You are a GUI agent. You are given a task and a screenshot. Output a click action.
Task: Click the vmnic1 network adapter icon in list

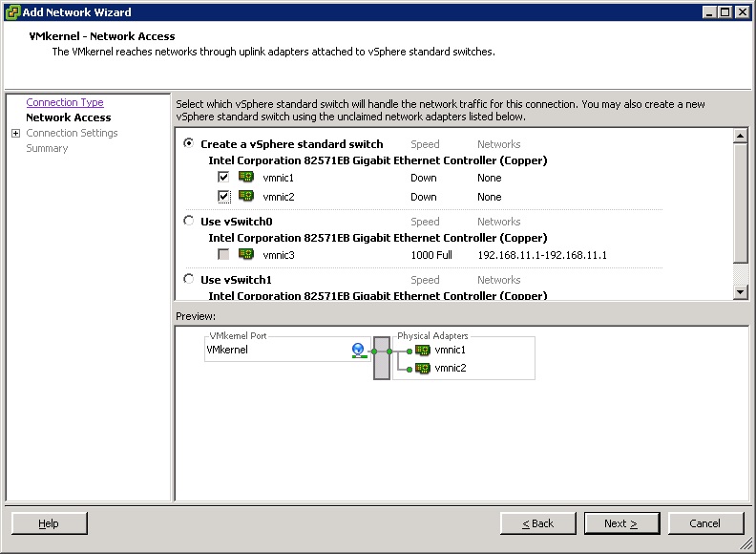[x=245, y=178]
